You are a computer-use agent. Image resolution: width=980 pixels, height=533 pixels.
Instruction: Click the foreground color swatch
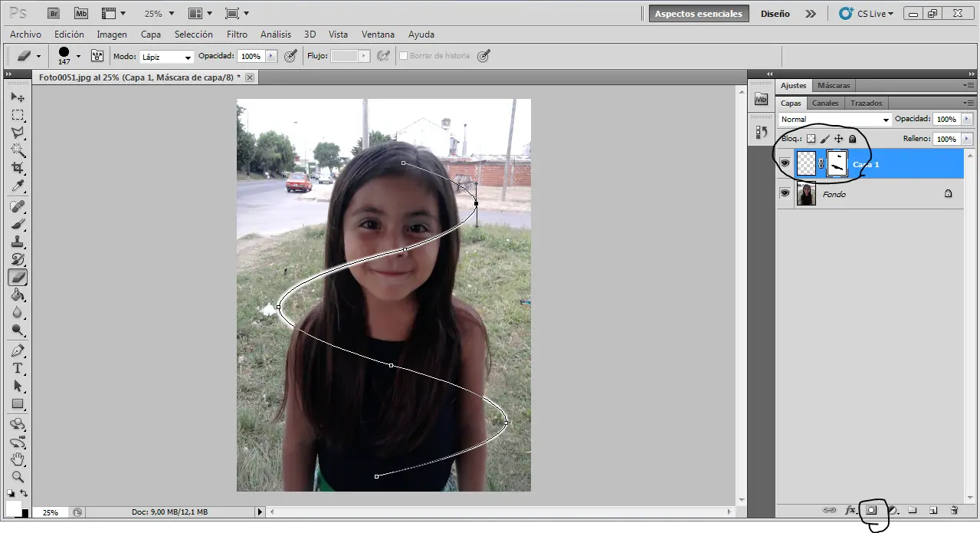14,508
